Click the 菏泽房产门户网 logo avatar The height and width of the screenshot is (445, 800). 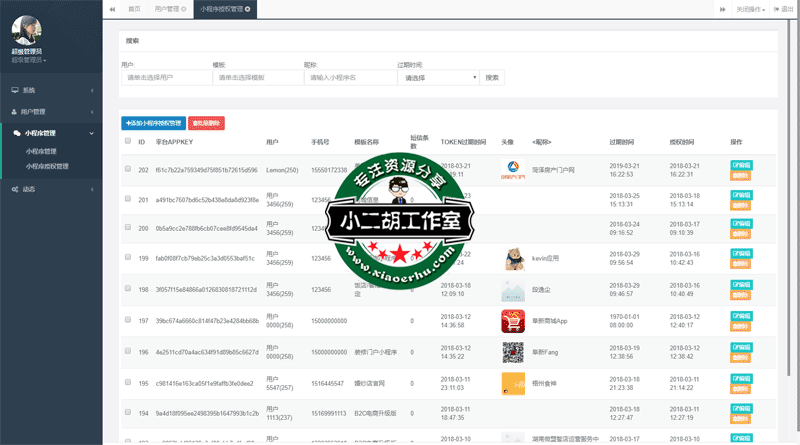[511, 169]
